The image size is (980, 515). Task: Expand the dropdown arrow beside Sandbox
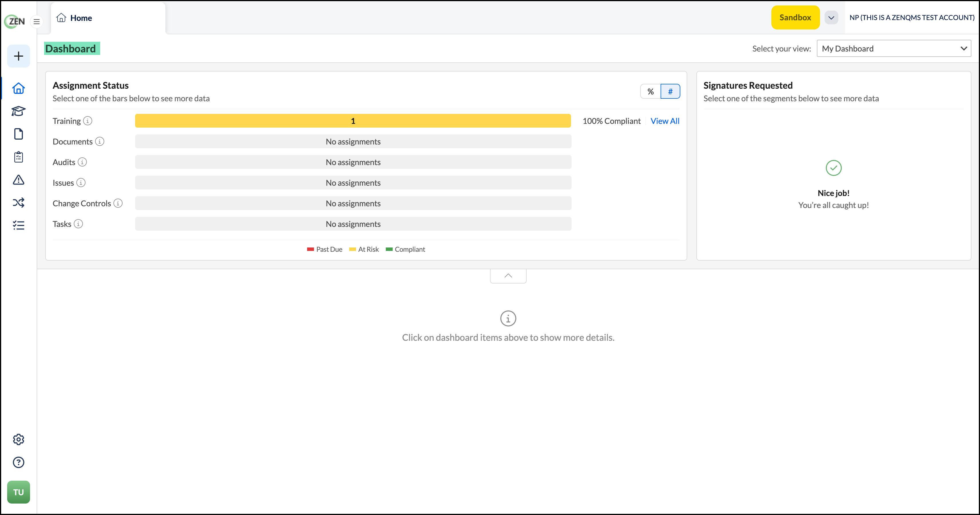(831, 17)
